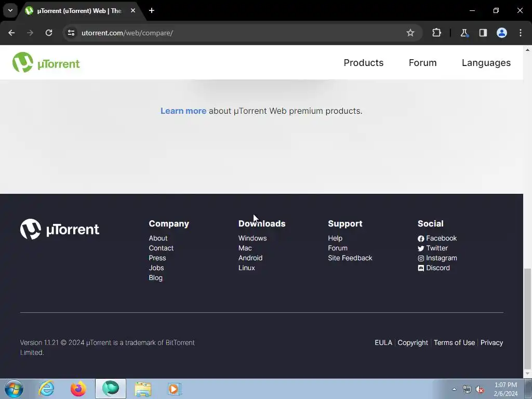Image resolution: width=532 pixels, height=399 pixels.
Task: Launch Internet Explorer from the taskbar
Action: pos(46,389)
